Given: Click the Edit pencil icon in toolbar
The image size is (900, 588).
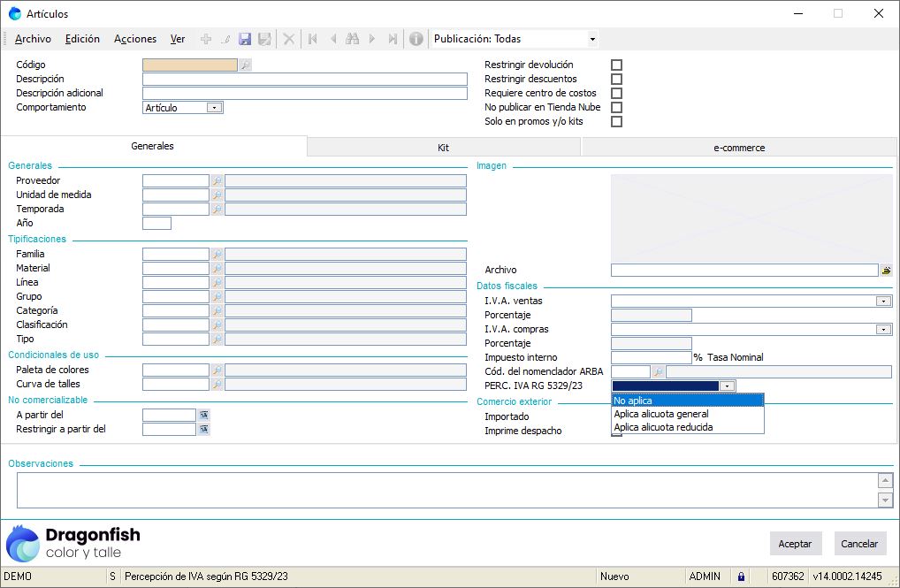Looking at the screenshot, I should tap(225, 39).
